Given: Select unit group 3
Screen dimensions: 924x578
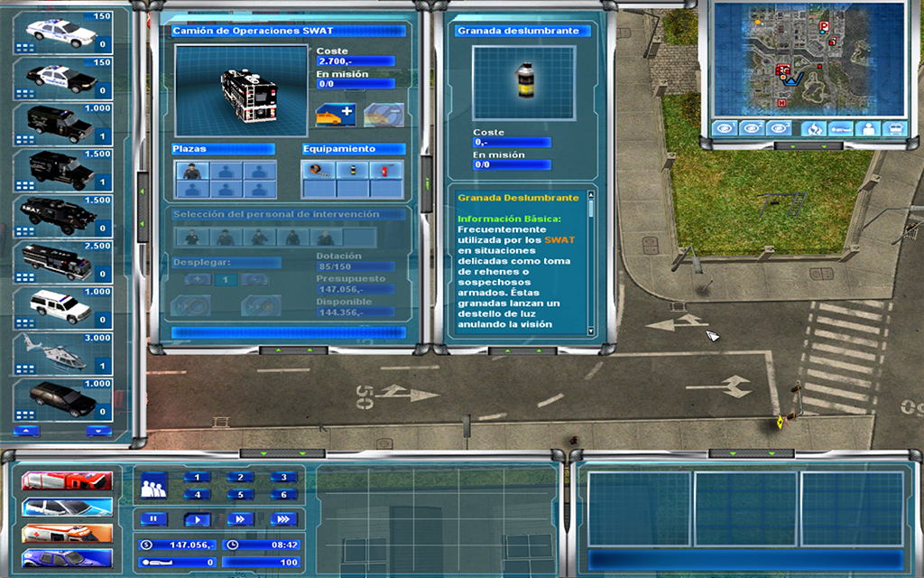Looking at the screenshot, I should coord(283,477).
